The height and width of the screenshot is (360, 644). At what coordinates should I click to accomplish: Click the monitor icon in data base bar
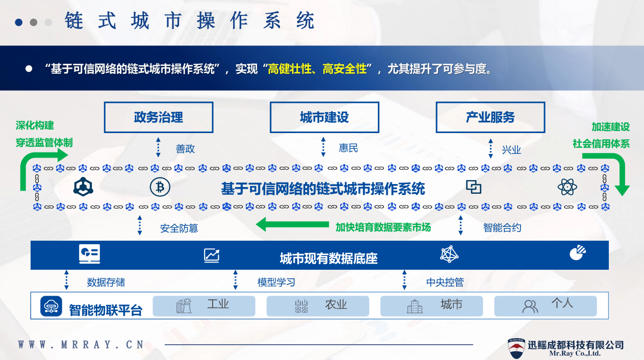click(90, 254)
